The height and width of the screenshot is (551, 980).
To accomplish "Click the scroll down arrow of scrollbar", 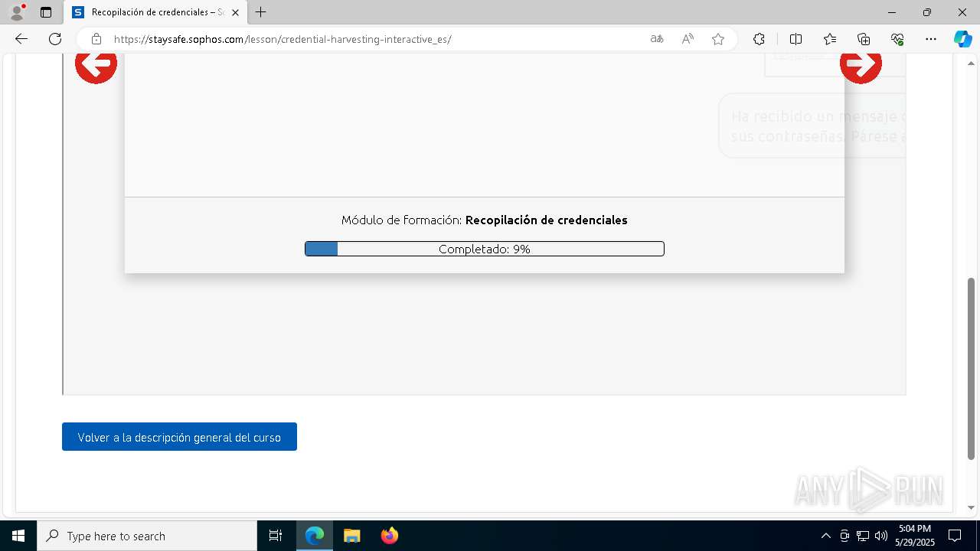I will tap(972, 507).
